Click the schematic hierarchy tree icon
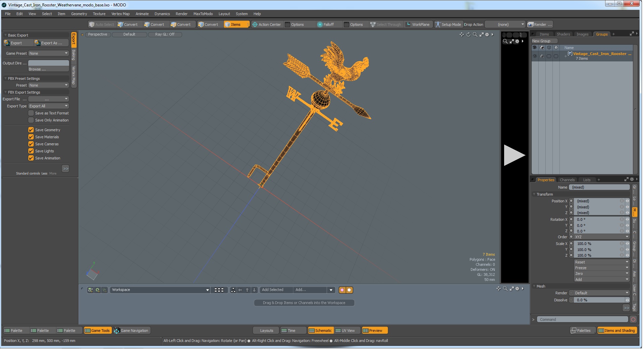 233,290
